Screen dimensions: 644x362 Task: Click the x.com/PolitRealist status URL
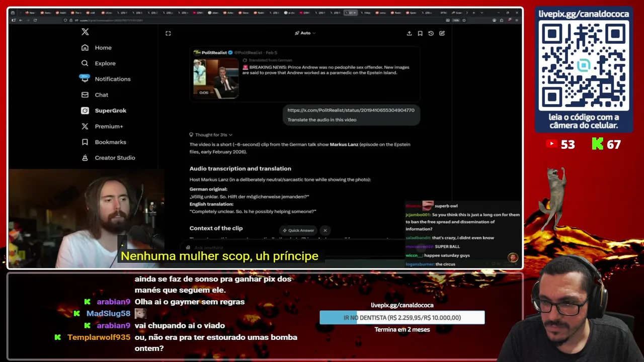(351, 110)
